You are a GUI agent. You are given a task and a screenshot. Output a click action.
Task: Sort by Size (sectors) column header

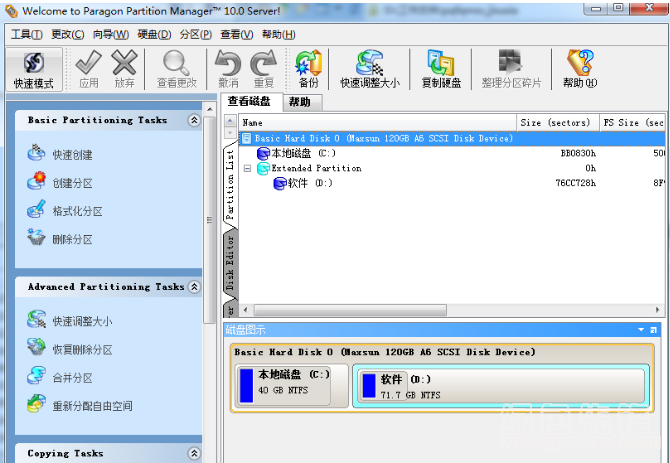pos(558,123)
